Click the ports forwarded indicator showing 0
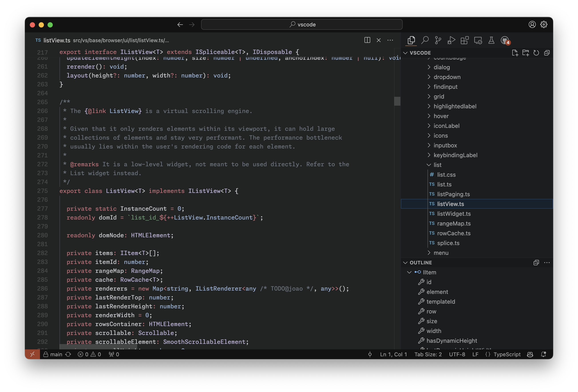Image resolution: width=578 pixels, height=392 pixels. [x=114, y=354]
